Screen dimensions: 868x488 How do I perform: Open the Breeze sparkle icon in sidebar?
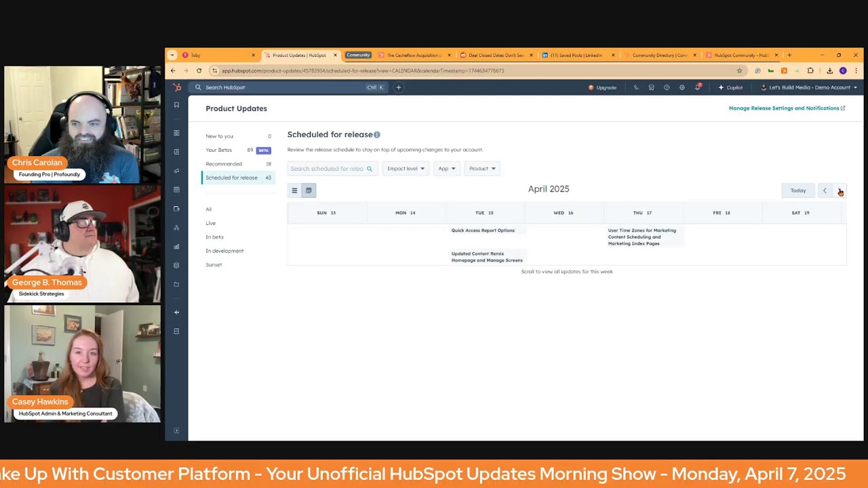tap(176, 312)
